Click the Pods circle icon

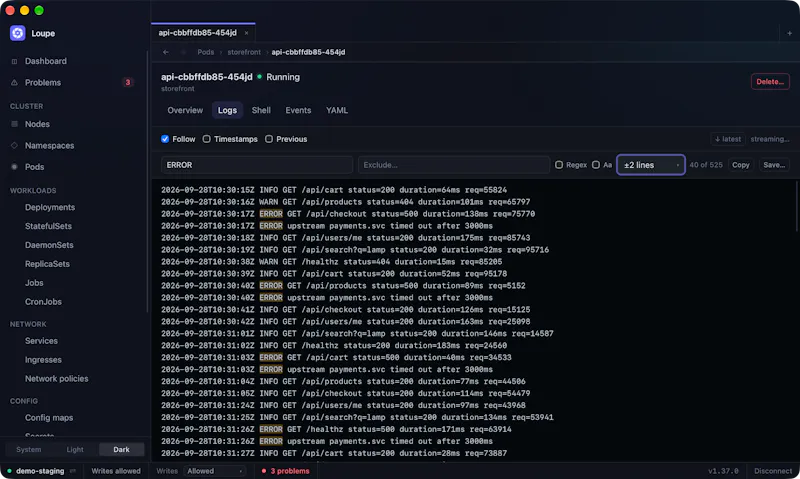(14, 167)
